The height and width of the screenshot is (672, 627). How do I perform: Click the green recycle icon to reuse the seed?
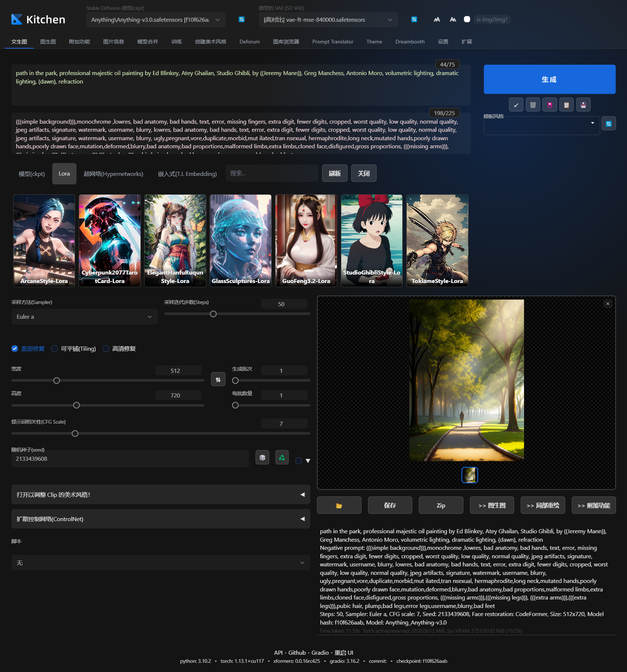pyautogui.click(x=282, y=457)
